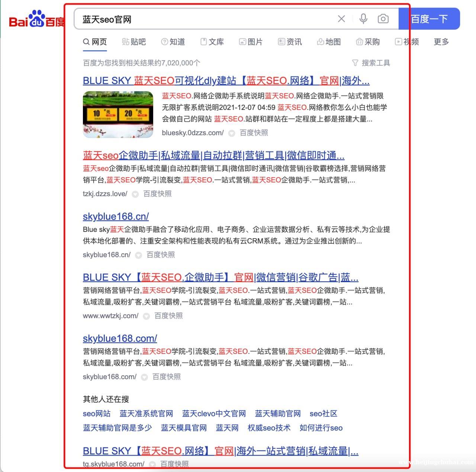Search related term 蓝天准系统官网
This screenshot has width=476, height=472.
pyautogui.click(x=146, y=414)
